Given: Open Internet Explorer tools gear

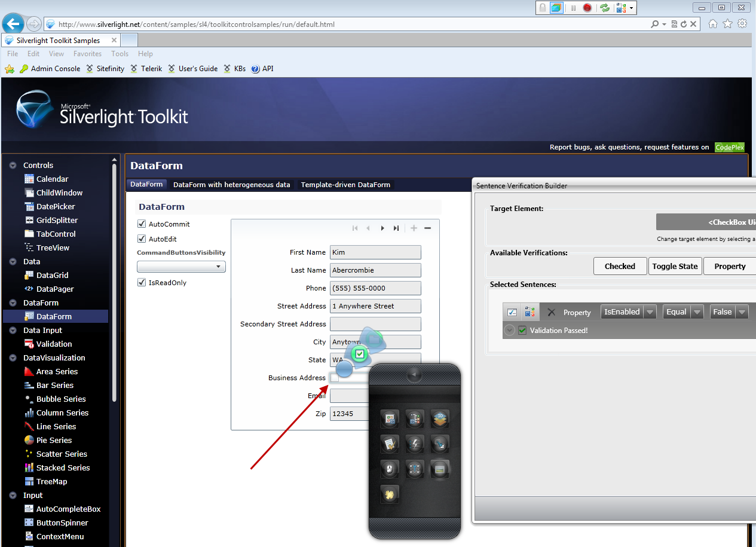Looking at the screenshot, I should tap(742, 24).
